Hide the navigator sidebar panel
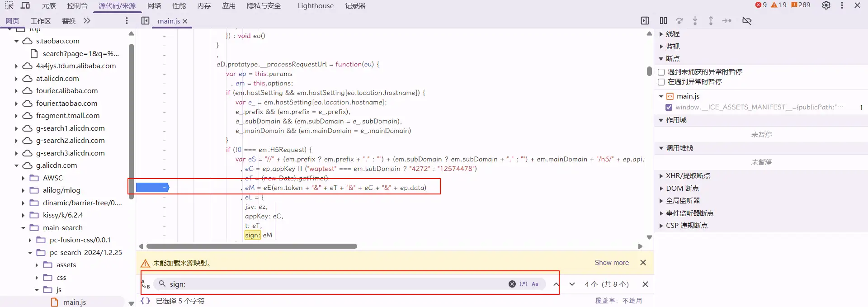This screenshot has height=307, width=868. coord(145,21)
